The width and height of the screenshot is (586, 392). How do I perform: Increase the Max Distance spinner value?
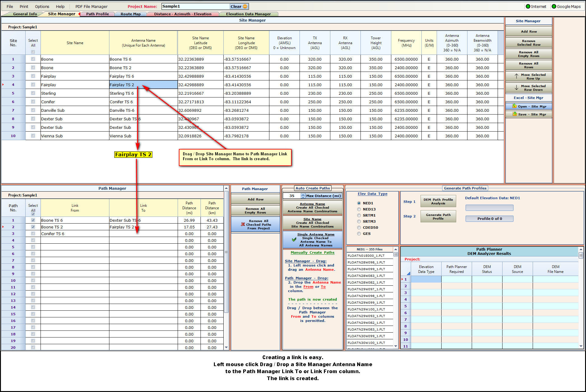coord(303,195)
